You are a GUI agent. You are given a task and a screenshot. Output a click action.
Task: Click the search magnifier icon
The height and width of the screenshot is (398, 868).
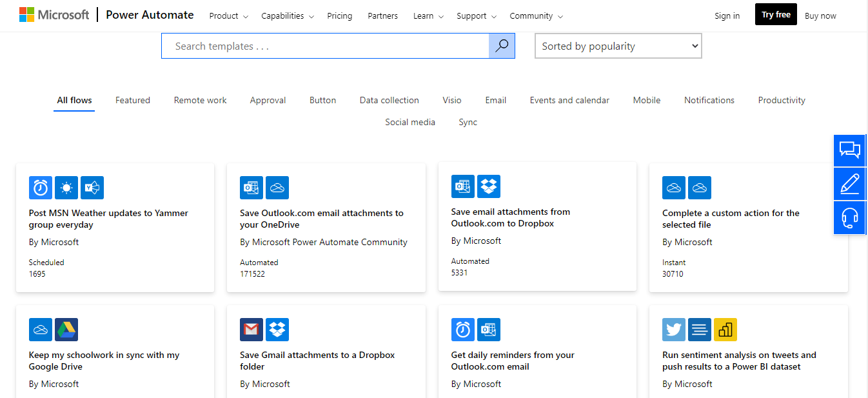point(502,46)
